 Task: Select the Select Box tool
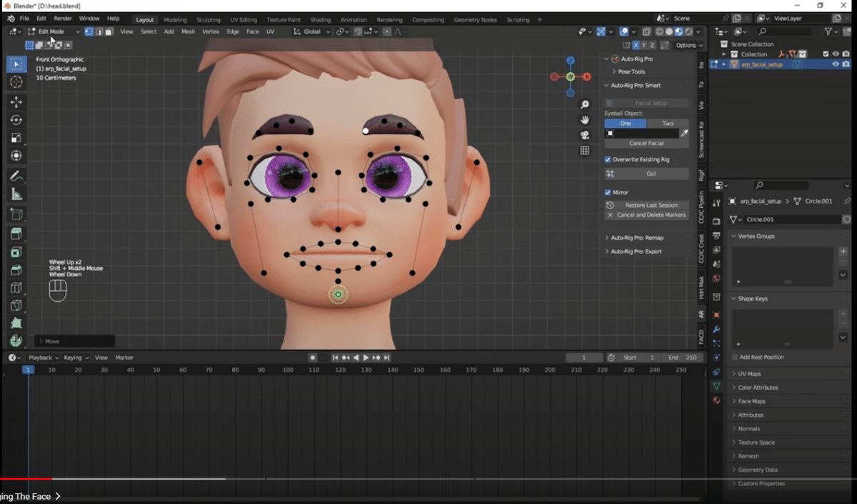tap(16, 64)
